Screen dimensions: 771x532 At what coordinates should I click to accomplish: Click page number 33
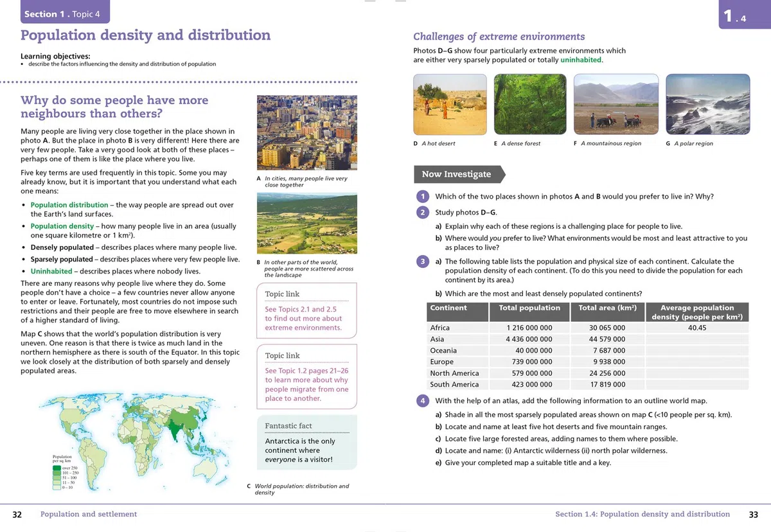coord(754,515)
